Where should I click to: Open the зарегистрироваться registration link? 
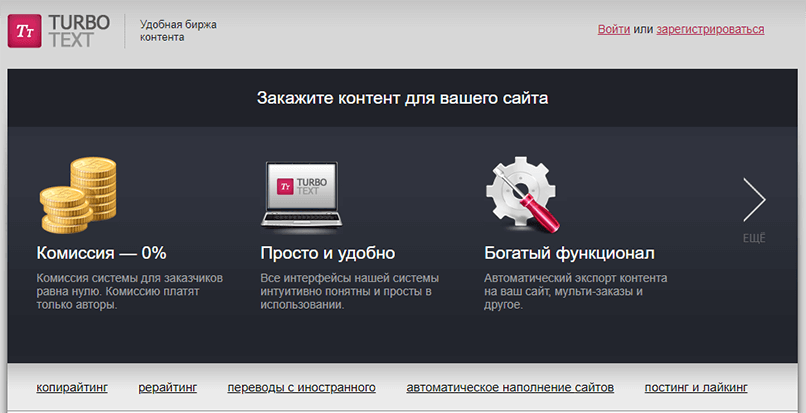click(x=710, y=30)
